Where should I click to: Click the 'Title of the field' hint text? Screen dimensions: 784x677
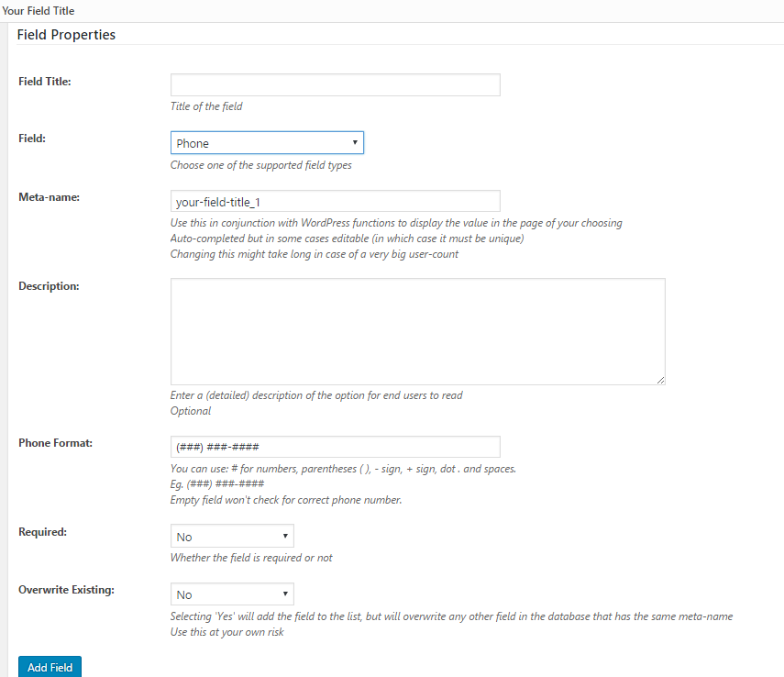[206, 106]
